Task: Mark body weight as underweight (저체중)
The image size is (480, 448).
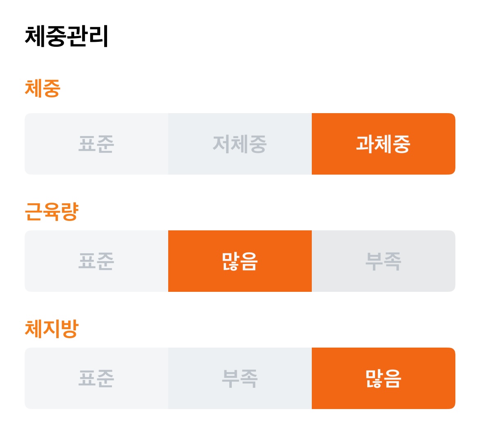Action: click(240, 144)
